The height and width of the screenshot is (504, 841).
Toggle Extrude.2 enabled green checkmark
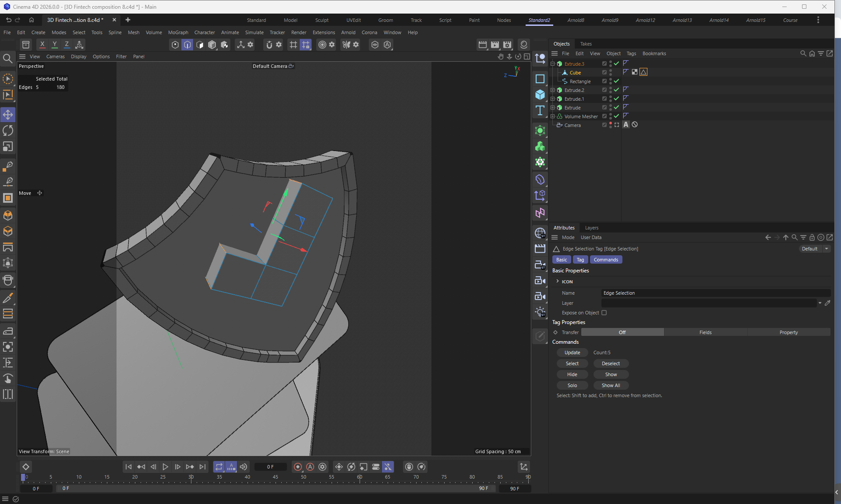(x=616, y=90)
